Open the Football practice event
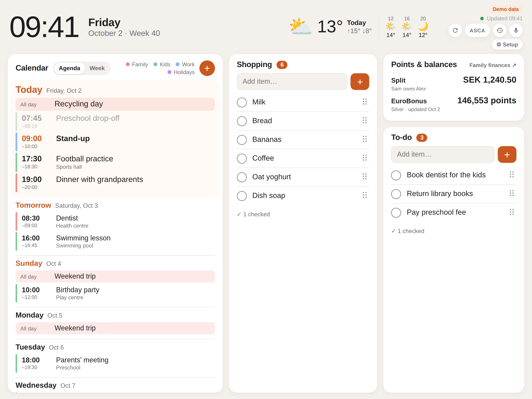Viewport: 532px width, 399px height. (115, 162)
